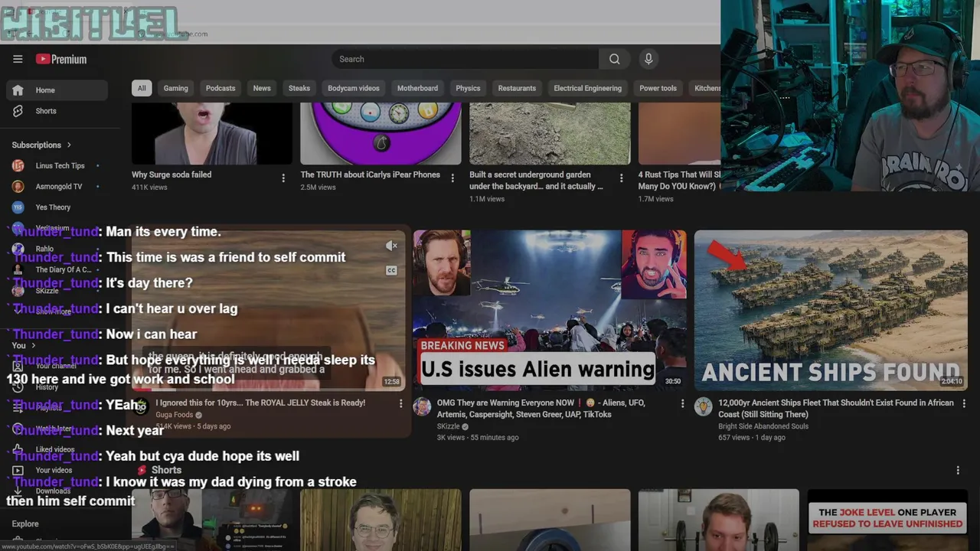Open more options for Why Surge soda failed
Viewport: 980px width, 551px height.
coord(283,178)
